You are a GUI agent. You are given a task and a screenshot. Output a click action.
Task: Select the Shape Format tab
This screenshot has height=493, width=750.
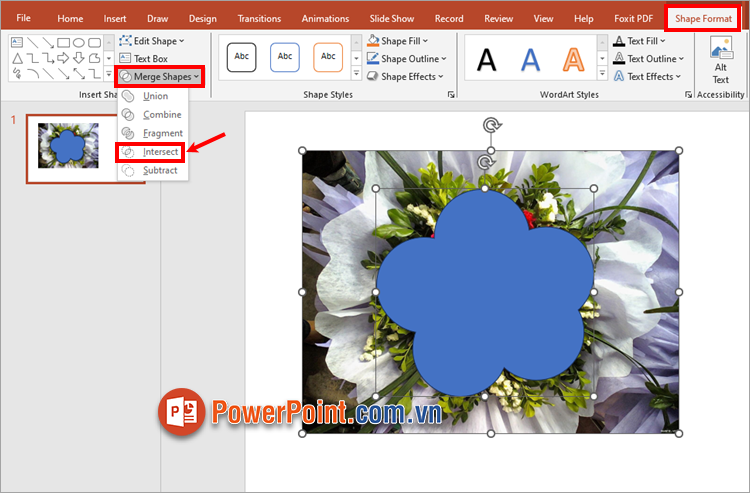point(703,19)
